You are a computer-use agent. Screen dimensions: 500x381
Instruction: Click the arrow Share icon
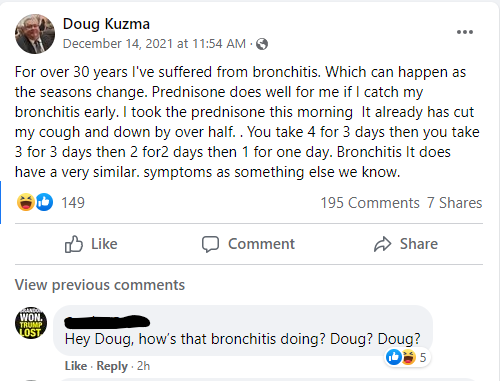382,244
